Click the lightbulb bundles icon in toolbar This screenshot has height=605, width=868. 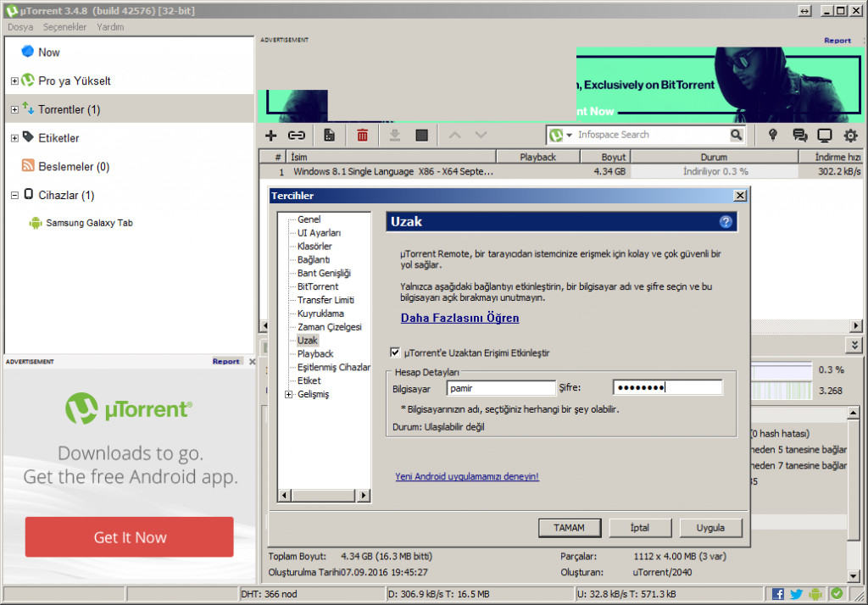[x=773, y=135]
